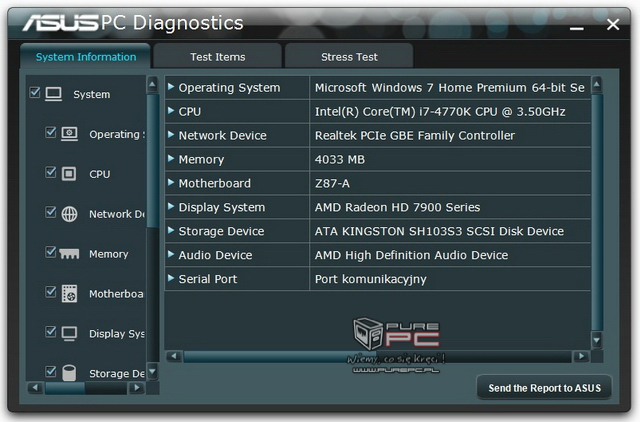Viewport: 640px width, 422px height.
Task: Click the Intel Core i7-4770K CPU value
Action: click(x=440, y=111)
